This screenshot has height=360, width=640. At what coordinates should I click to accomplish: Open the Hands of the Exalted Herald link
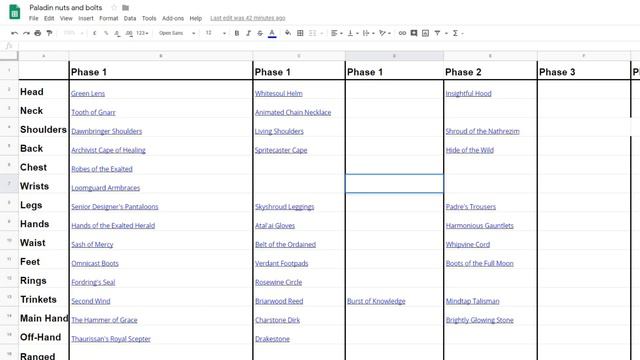click(113, 226)
